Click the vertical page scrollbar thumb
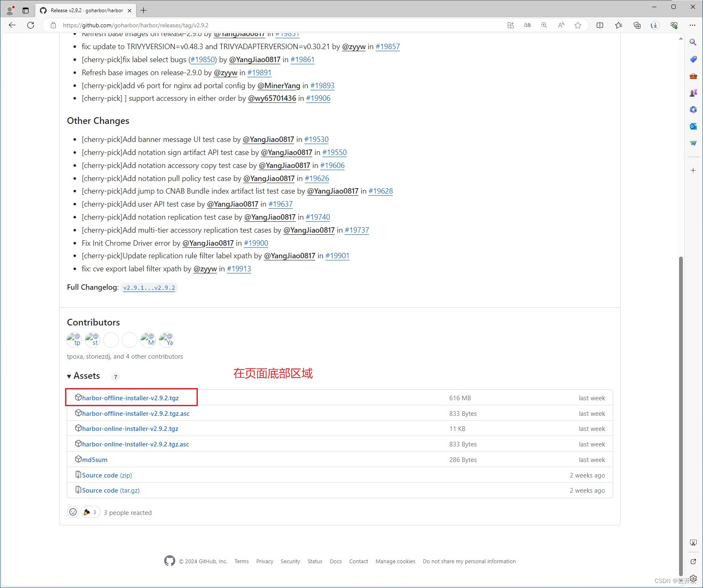The width and height of the screenshot is (703, 588). (681, 416)
